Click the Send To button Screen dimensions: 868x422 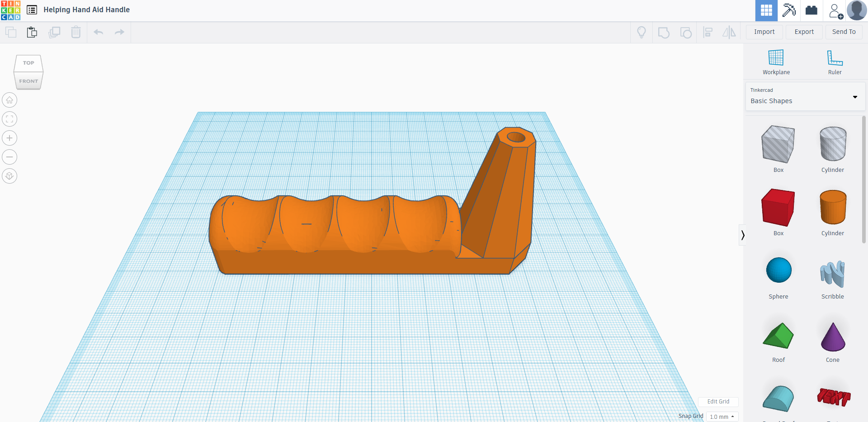844,32
